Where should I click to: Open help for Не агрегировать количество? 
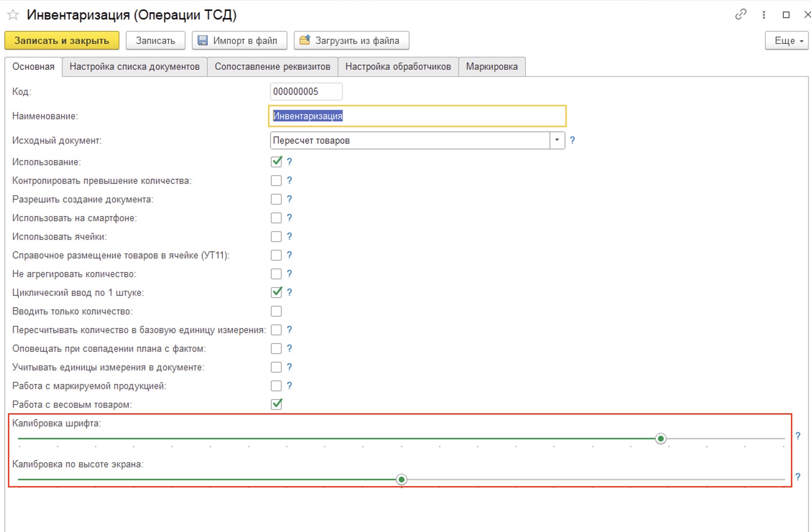(289, 274)
